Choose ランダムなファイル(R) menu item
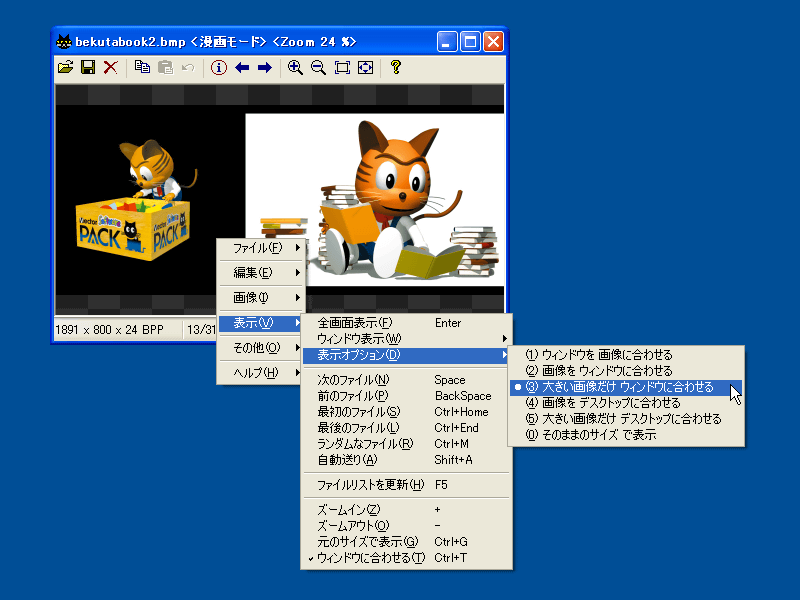Image resolution: width=800 pixels, height=600 pixels. point(407,444)
